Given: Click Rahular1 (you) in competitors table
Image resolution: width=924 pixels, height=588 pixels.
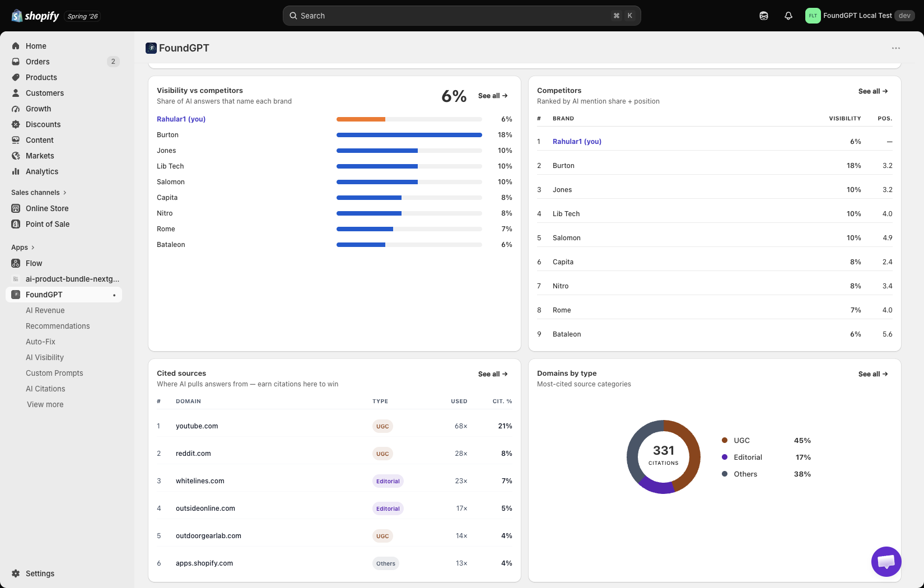Looking at the screenshot, I should coord(577,142).
